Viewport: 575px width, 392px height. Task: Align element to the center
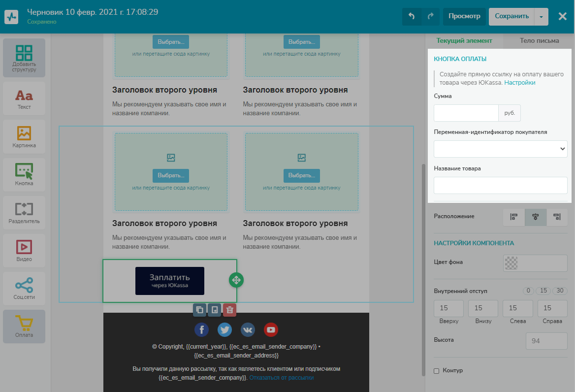(x=536, y=217)
